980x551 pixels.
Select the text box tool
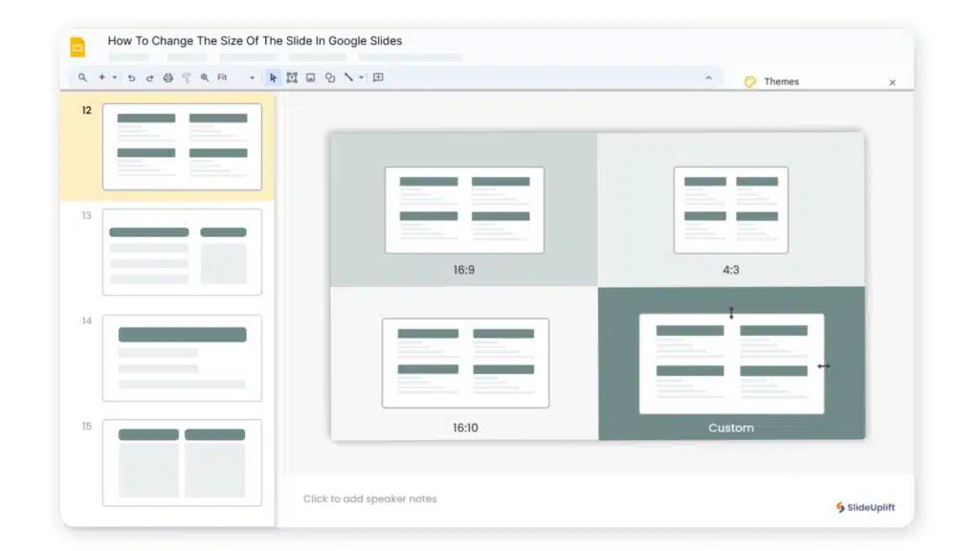(292, 77)
